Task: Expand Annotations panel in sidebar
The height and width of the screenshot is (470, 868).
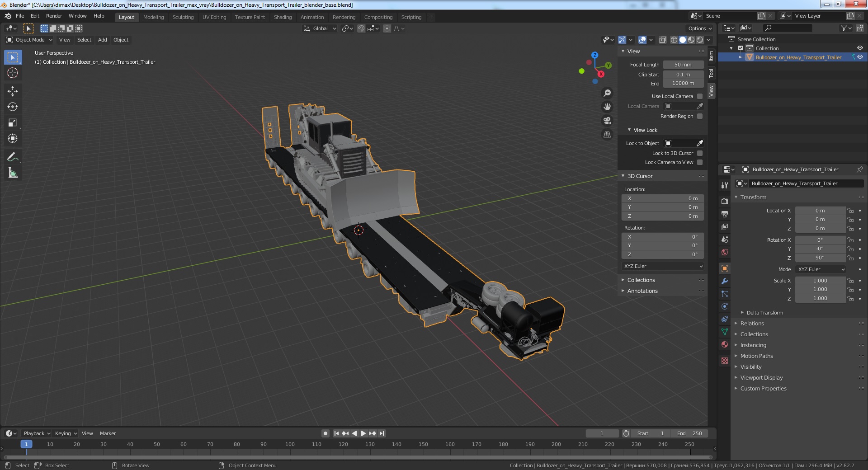Action: (642, 291)
